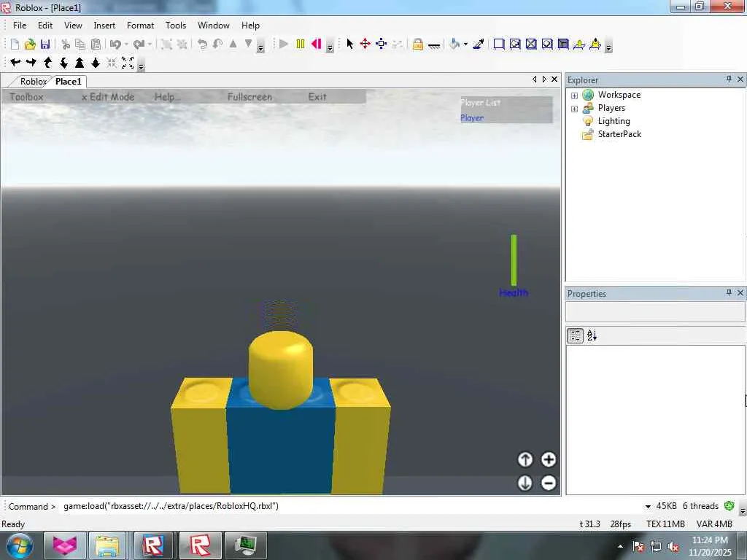Switch to the Roblox tab
This screenshot has height=560, width=747.
(33, 82)
